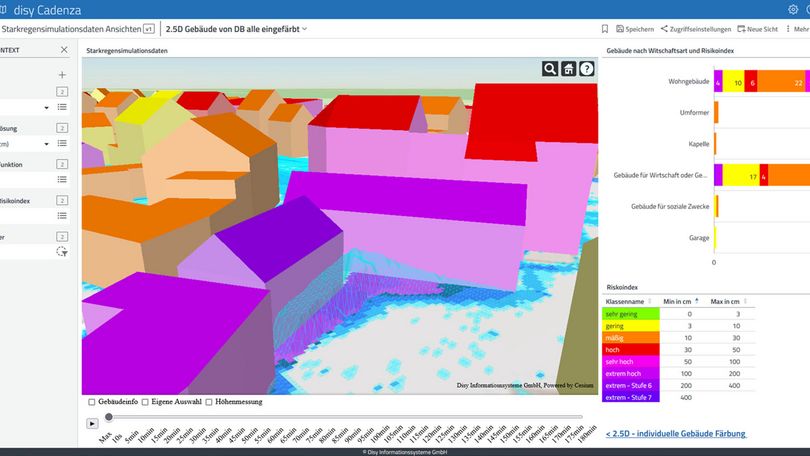Expand the '2.5D Gebäude von DB alle eingefärbt' dropdown
Viewport: 810px width, 456px height.
pyautogui.click(x=304, y=29)
